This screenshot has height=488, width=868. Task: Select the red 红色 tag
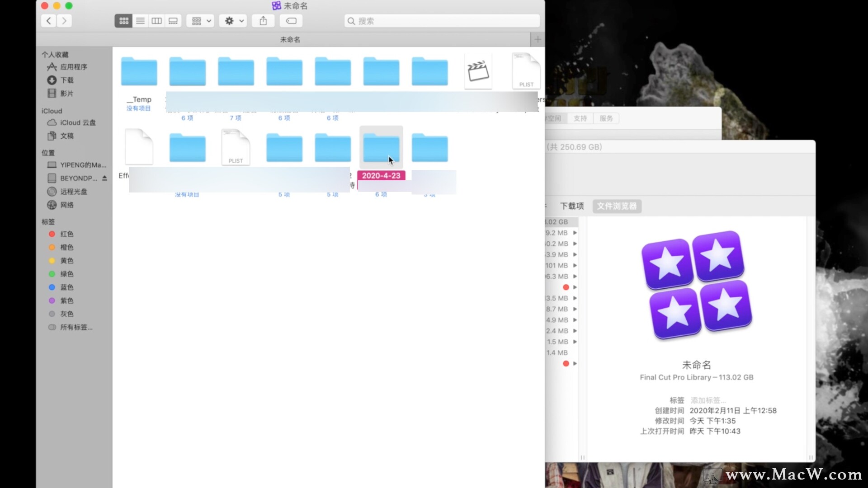[66, 234]
